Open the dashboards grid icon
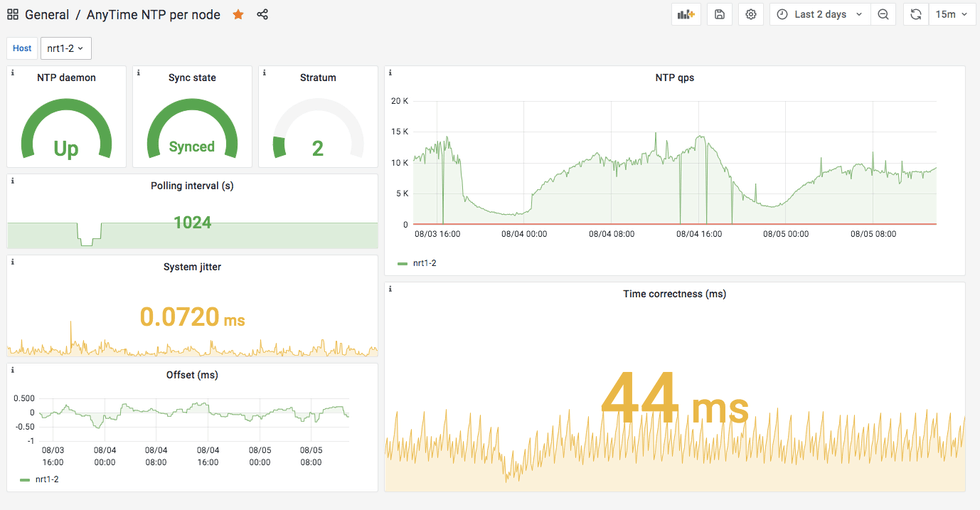Image resolution: width=980 pixels, height=510 pixels. 12,14
